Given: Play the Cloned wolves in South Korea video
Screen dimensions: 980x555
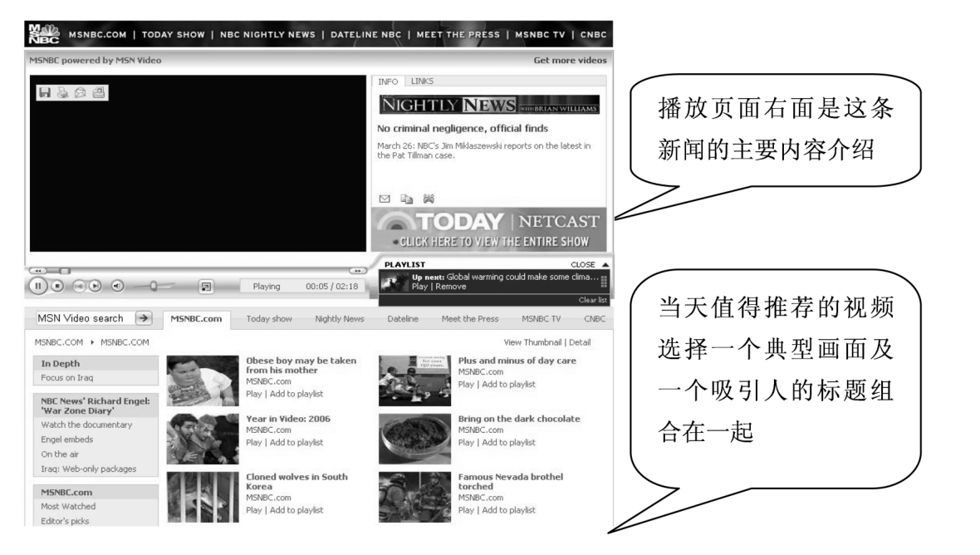Looking at the screenshot, I should click(x=254, y=510).
